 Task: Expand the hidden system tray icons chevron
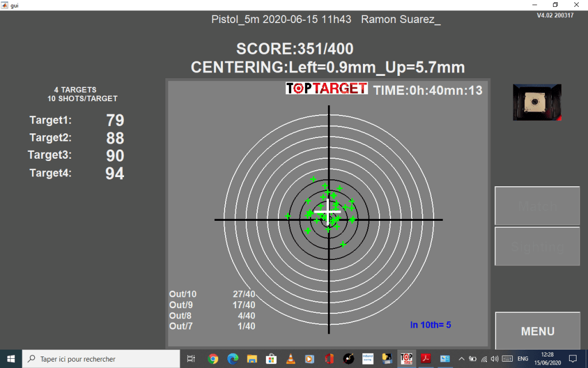(462, 359)
